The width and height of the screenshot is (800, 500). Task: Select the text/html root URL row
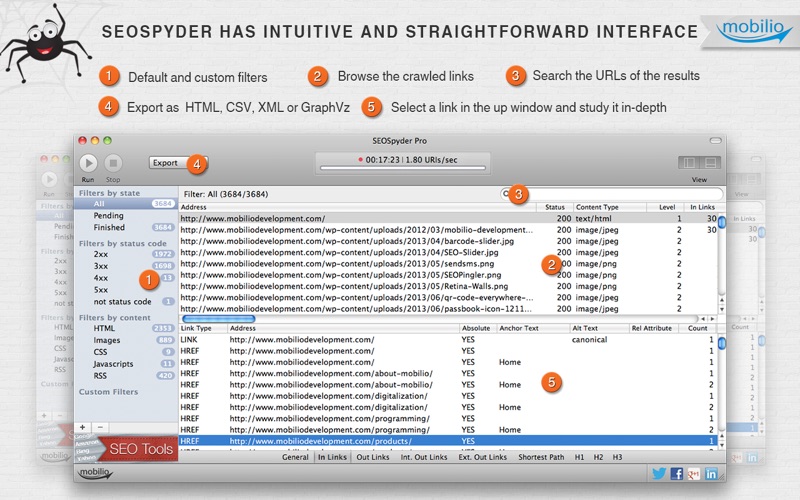pos(448,218)
